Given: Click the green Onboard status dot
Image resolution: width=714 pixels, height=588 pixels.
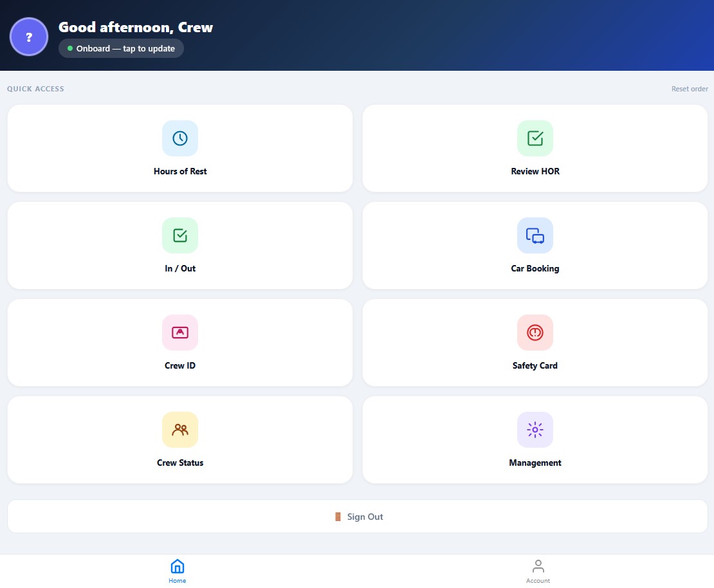Looking at the screenshot, I should 70,48.
